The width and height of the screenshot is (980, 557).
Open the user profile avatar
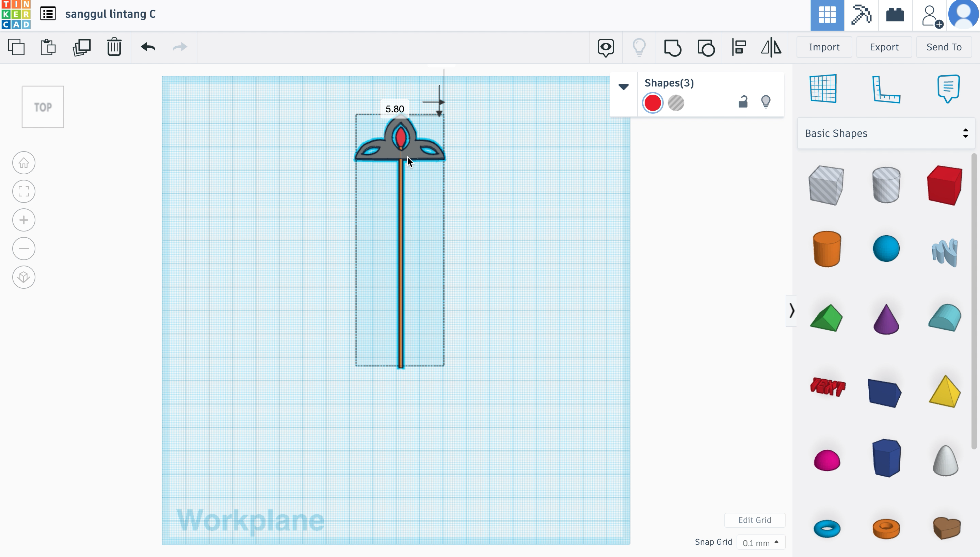(964, 14)
